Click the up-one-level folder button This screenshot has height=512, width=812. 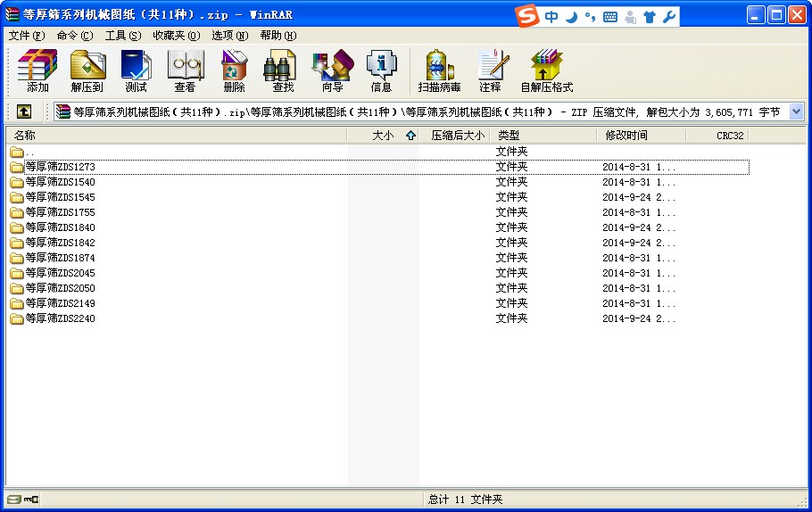[x=24, y=111]
